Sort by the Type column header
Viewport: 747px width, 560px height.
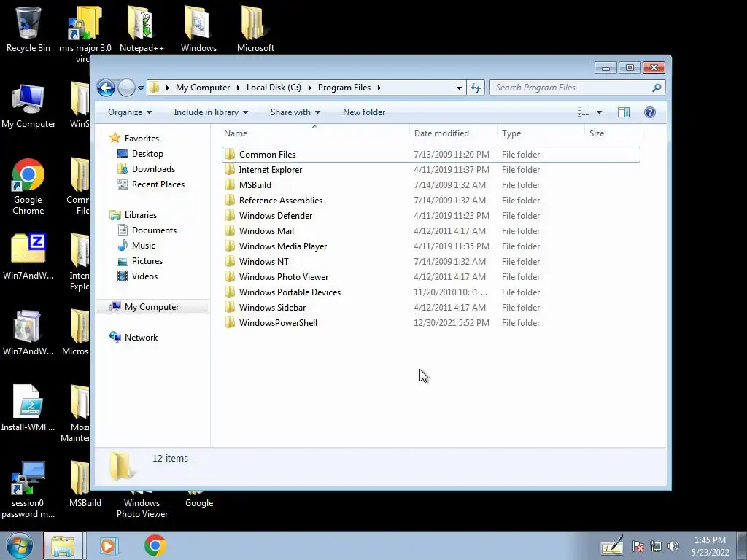(x=541, y=133)
